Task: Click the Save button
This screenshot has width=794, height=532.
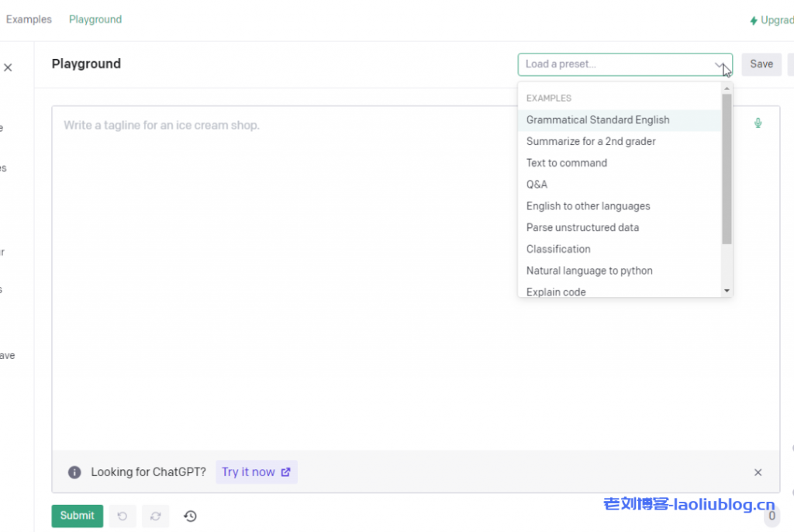Action: (761, 64)
